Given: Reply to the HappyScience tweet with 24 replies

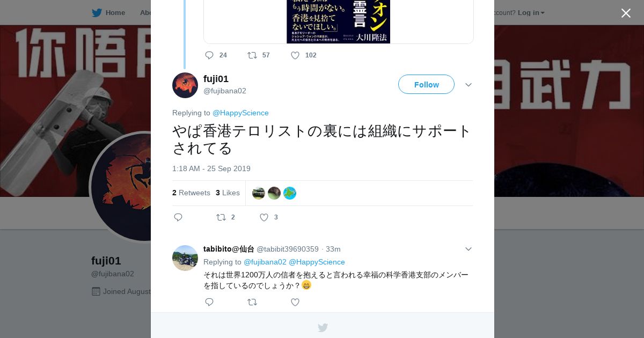Looking at the screenshot, I should [x=216, y=55].
